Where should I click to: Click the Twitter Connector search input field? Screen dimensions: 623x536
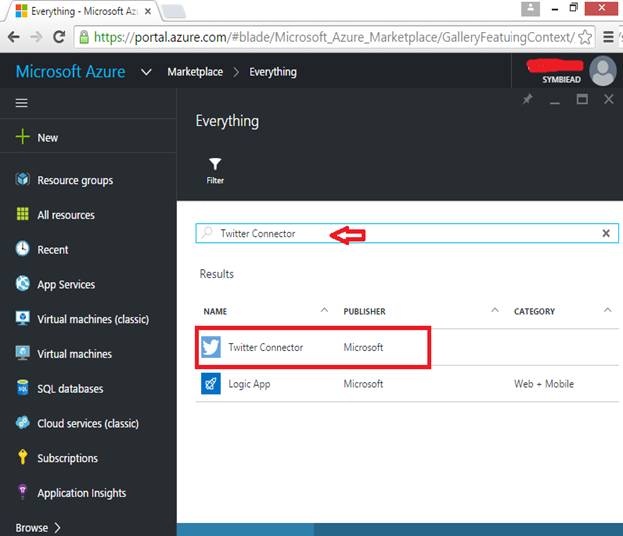407,233
